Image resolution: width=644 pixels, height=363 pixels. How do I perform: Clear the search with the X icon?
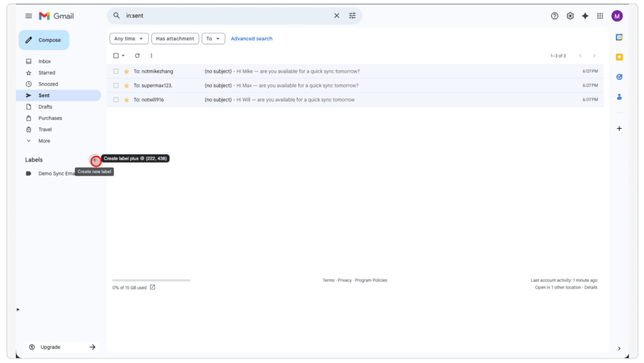coord(336,15)
